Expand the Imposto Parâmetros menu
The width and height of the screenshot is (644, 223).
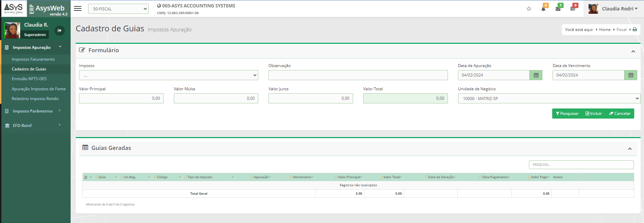point(33,111)
